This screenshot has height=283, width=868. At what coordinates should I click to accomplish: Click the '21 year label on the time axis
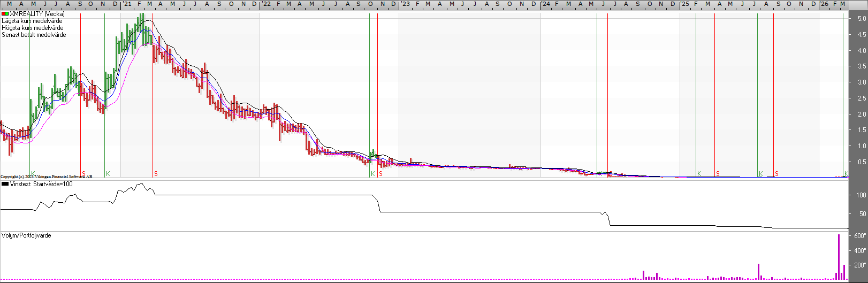(127, 4)
